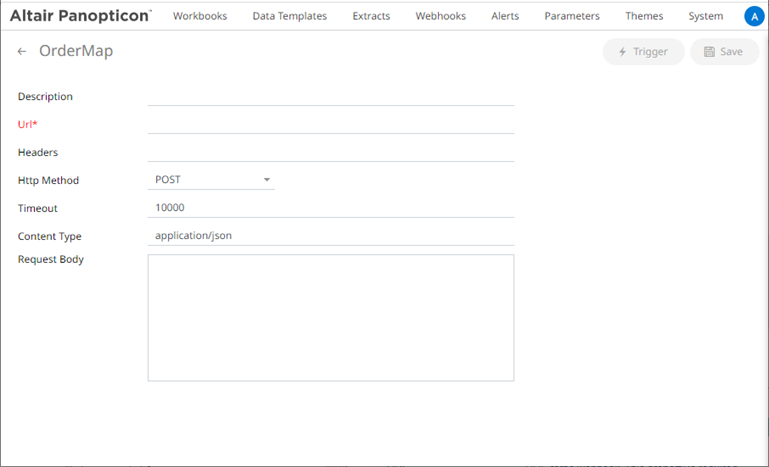Click the Url* required label
This screenshot has width=769, height=467.
tap(27, 125)
